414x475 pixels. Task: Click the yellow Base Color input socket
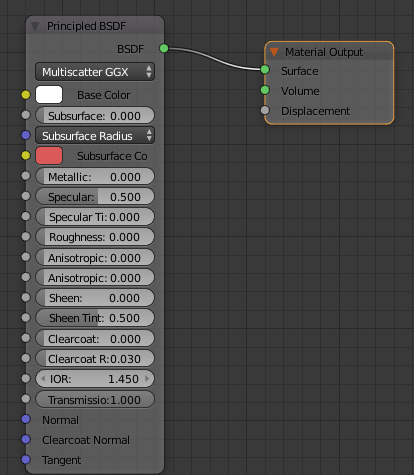point(26,95)
